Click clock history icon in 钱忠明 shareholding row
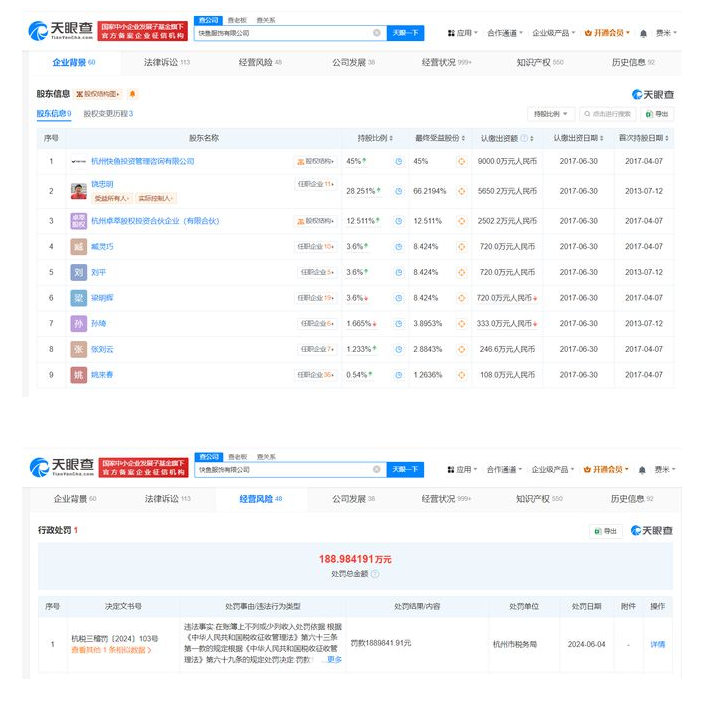Screen dimensions: 705x706 click(398, 190)
